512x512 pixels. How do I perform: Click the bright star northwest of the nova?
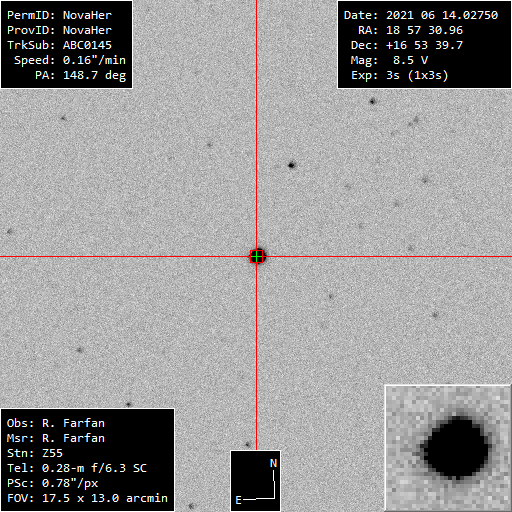(292, 165)
